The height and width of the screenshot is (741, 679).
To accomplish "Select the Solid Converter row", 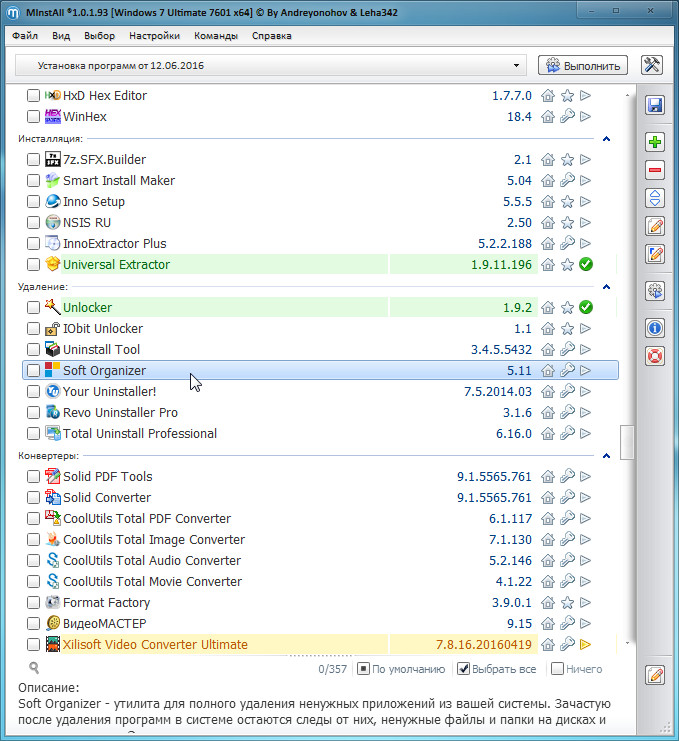I will (x=320, y=498).
